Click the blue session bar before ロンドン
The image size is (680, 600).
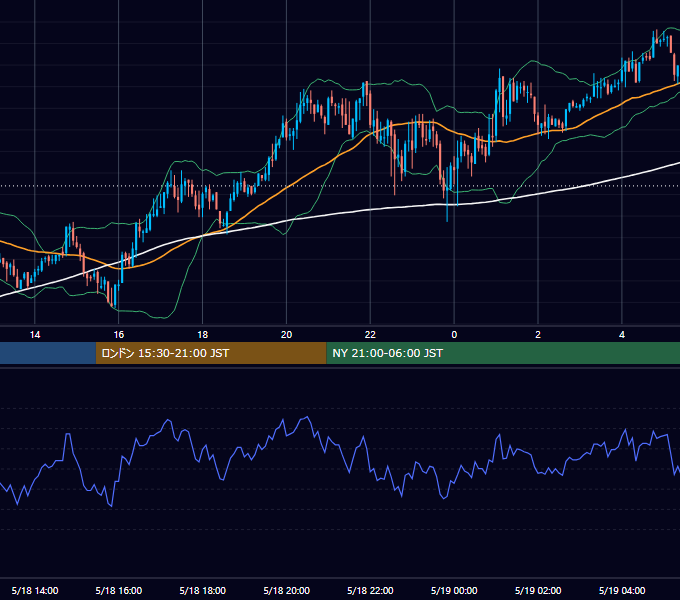pos(48,353)
